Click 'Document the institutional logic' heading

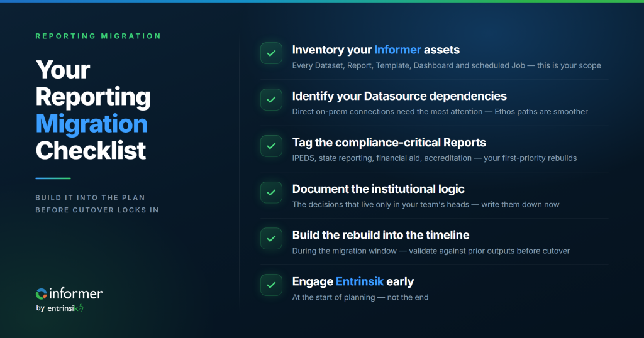378,189
